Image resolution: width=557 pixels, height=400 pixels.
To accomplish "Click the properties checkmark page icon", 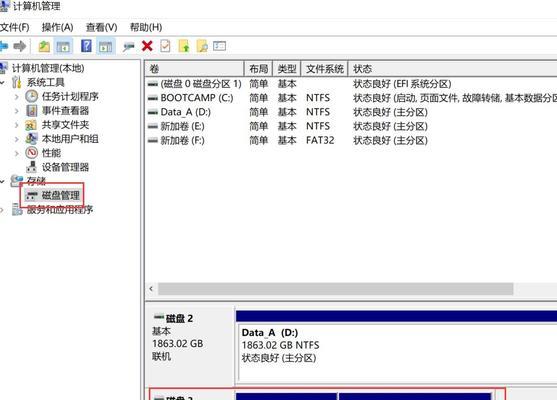I will coord(165,46).
